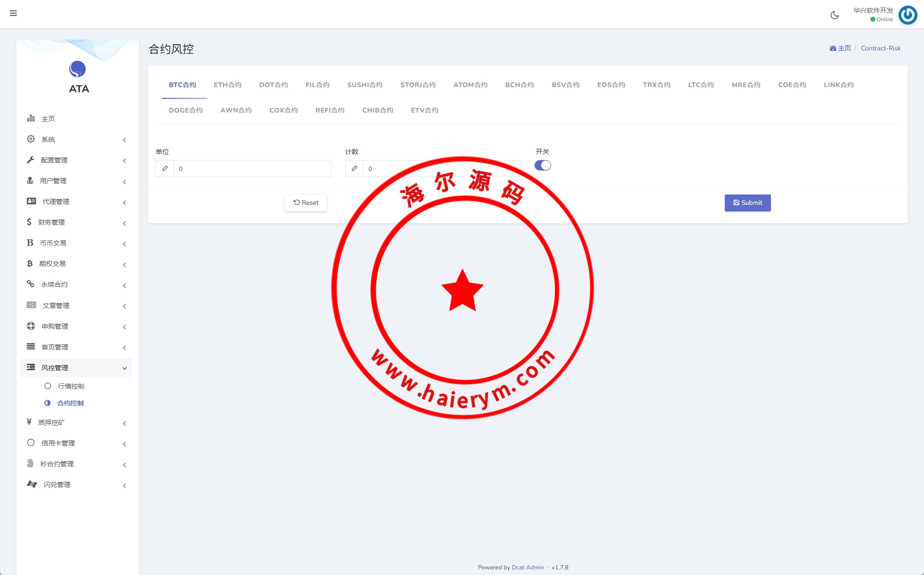Click the dollar sign icon for 财务管理
The height and width of the screenshot is (575, 924).
click(29, 222)
